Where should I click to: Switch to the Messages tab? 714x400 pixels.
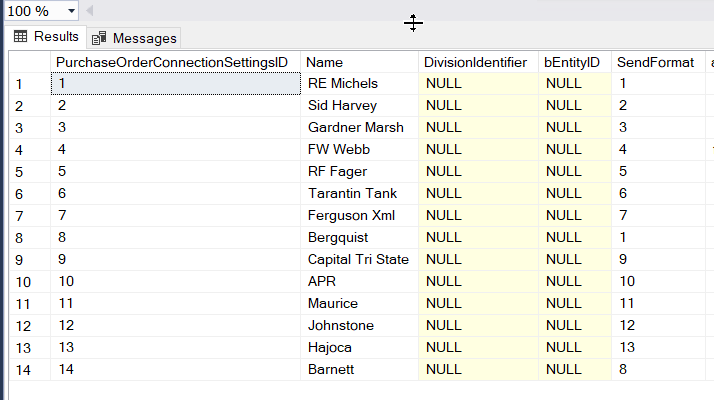pyautogui.click(x=134, y=38)
